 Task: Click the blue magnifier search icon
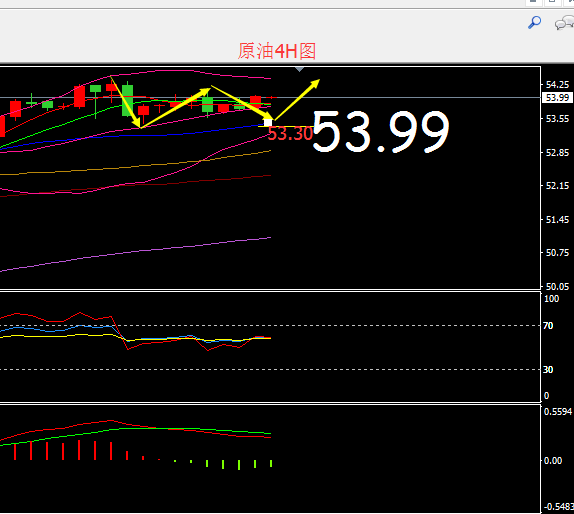pyautogui.click(x=534, y=22)
